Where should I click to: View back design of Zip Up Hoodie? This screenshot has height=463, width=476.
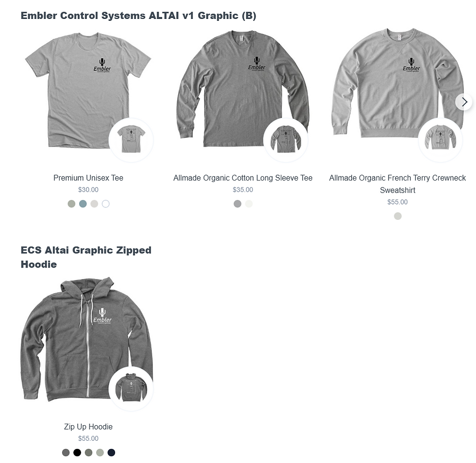[131, 389]
